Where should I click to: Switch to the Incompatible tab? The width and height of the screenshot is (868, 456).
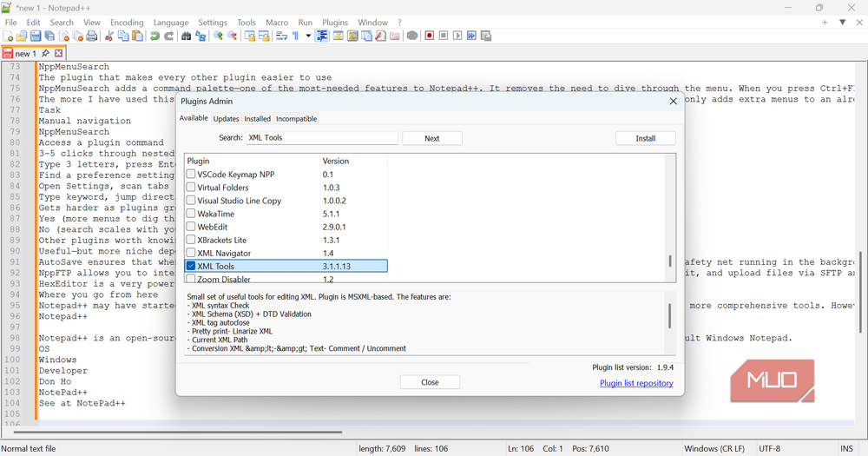coord(296,119)
